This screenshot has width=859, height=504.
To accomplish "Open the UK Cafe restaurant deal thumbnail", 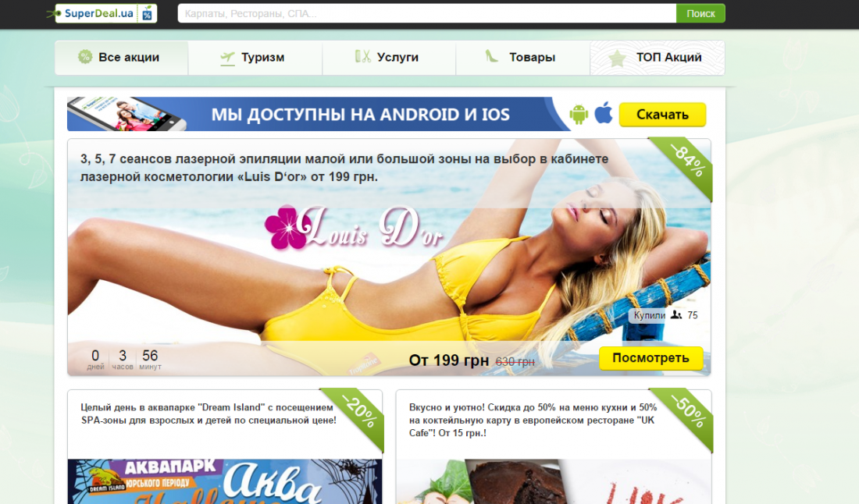I will click(x=553, y=481).
